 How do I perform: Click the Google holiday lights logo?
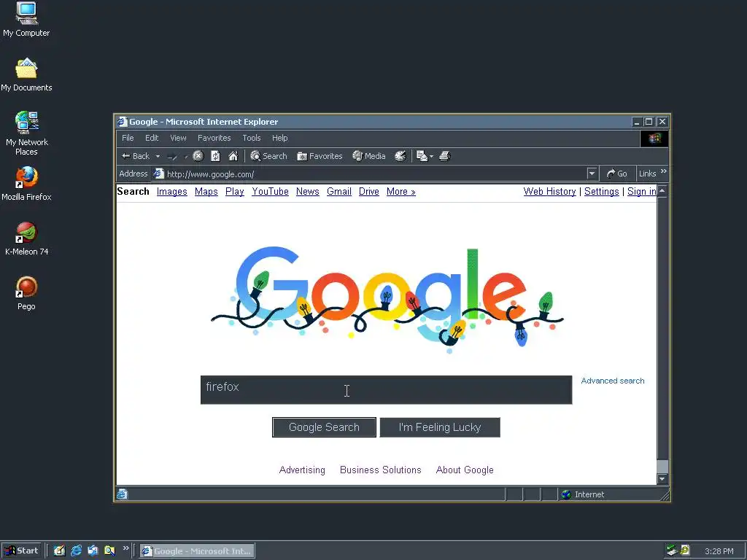(x=387, y=299)
